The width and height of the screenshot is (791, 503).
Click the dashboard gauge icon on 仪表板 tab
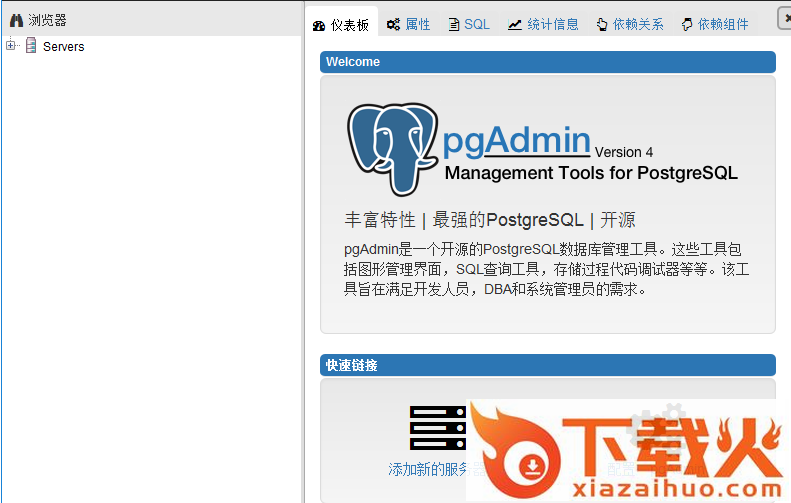(319, 26)
